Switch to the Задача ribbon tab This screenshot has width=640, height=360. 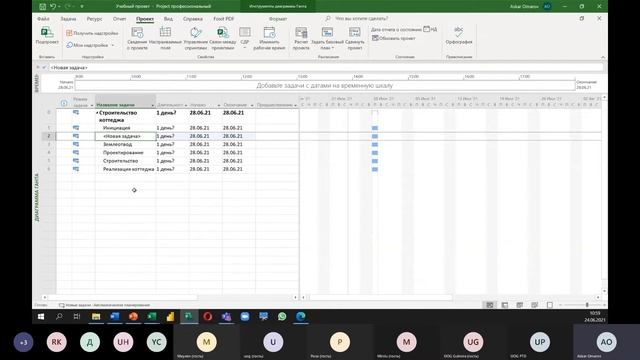click(68, 19)
